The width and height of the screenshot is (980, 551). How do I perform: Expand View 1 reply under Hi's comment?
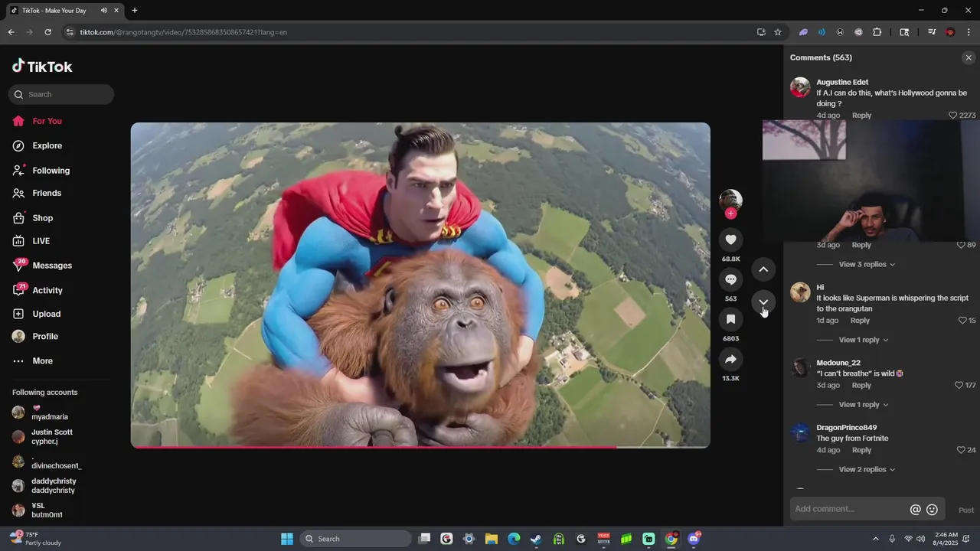pyautogui.click(x=864, y=340)
